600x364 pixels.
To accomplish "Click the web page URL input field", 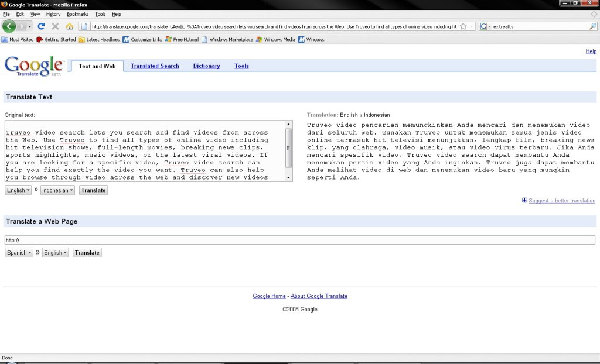I will click(x=299, y=240).
